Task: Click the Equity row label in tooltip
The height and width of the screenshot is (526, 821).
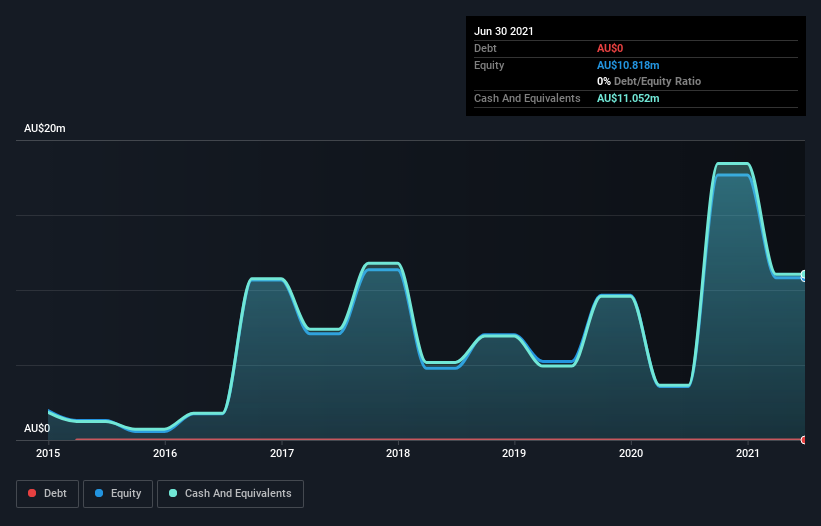Action: click(489, 65)
